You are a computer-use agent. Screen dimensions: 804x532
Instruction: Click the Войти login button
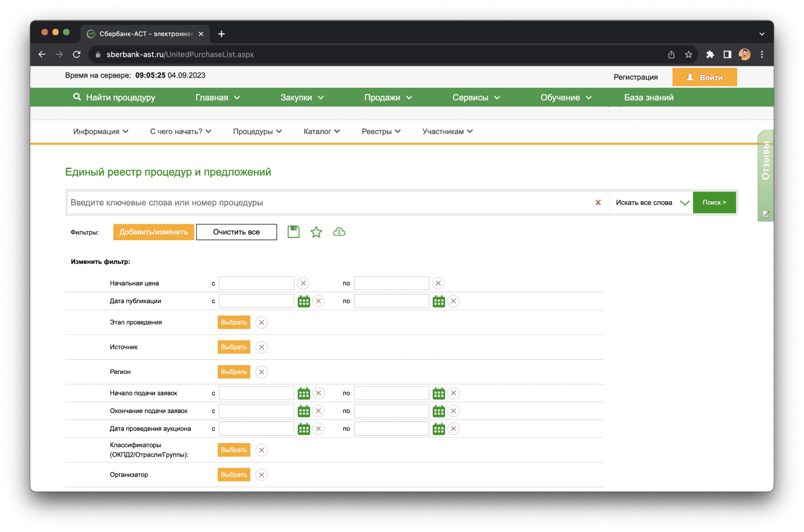point(704,77)
